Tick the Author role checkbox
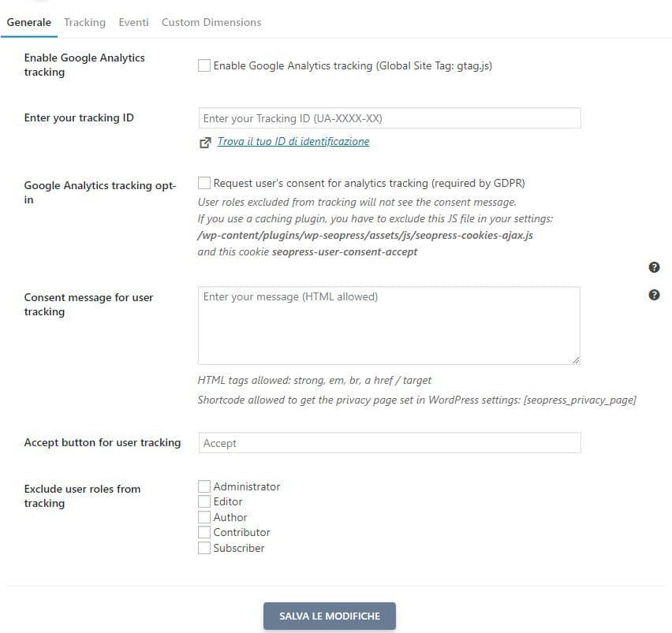This screenshot has height=633, width=672. 204,517
